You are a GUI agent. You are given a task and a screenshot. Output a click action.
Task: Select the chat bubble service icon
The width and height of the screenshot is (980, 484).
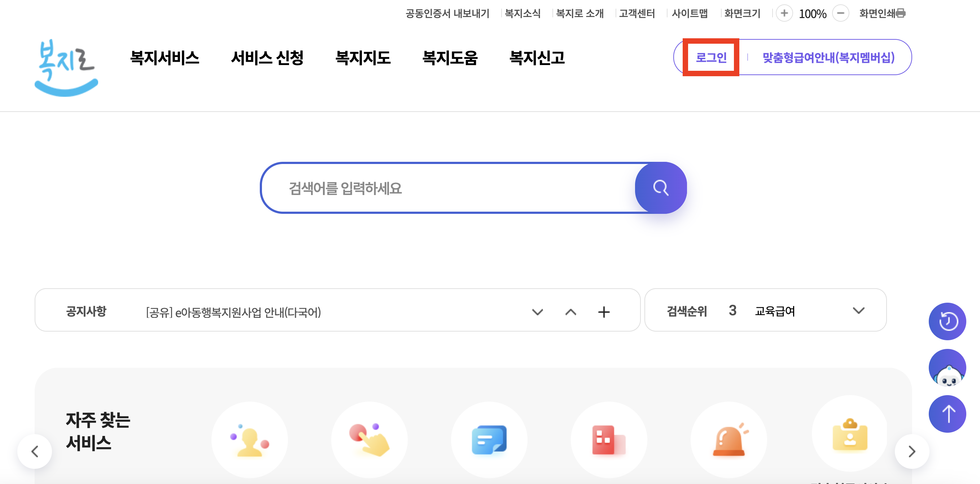(489, 440)
